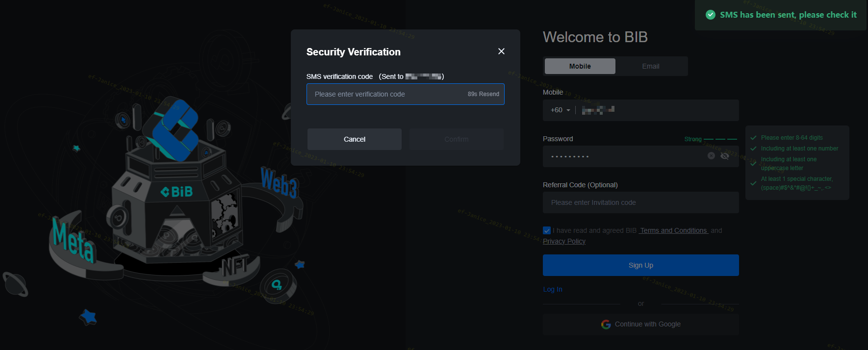Image resolution: width=868 pixels, height=350 pixels.
Task: Uncheck the terms agreement checkbox
Action: [547, 230]
